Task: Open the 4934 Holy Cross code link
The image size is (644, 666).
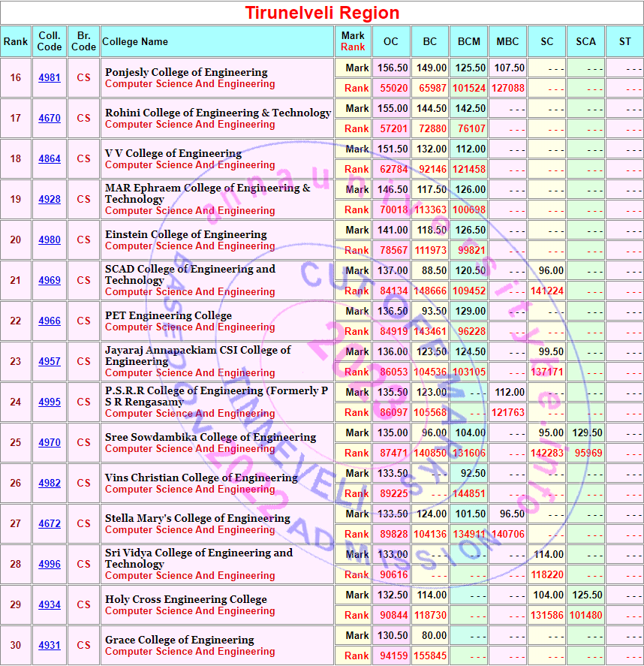Action: (50, 605)
